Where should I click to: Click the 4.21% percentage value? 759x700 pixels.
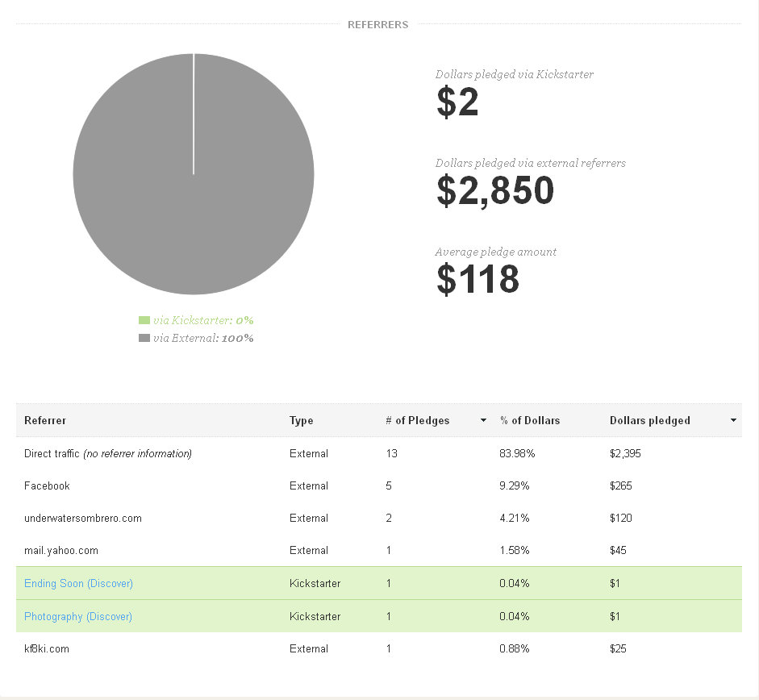tap(514, 518)
